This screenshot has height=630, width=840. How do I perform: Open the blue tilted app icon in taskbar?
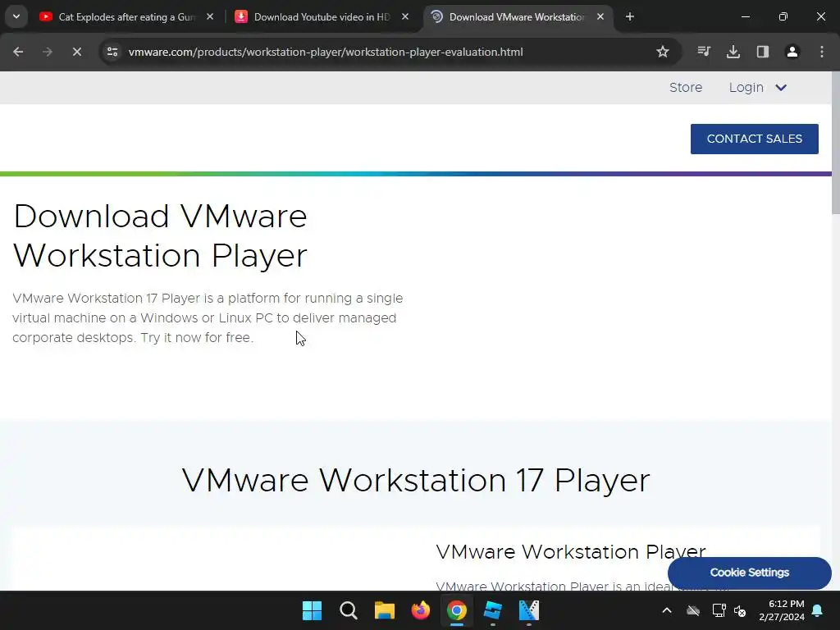point(493,610)
